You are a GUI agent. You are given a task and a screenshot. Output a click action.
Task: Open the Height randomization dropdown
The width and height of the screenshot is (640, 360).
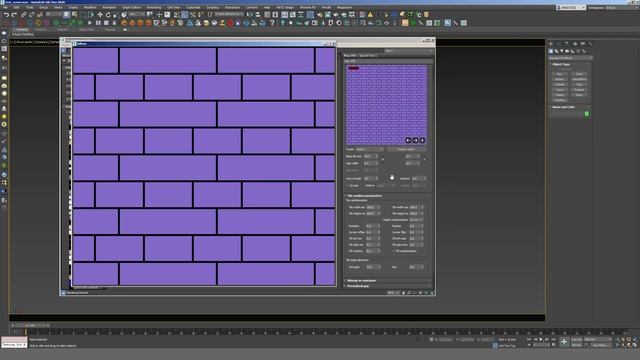click(417, 220)
